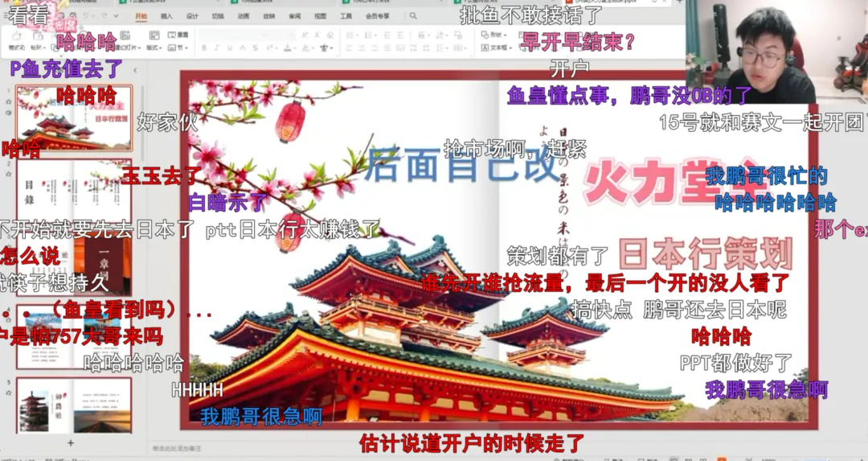The height and width of the screenshot is (461, 868).
Task: Switch to the 切换 (Transitions) tab
Action: coord(218,16)
